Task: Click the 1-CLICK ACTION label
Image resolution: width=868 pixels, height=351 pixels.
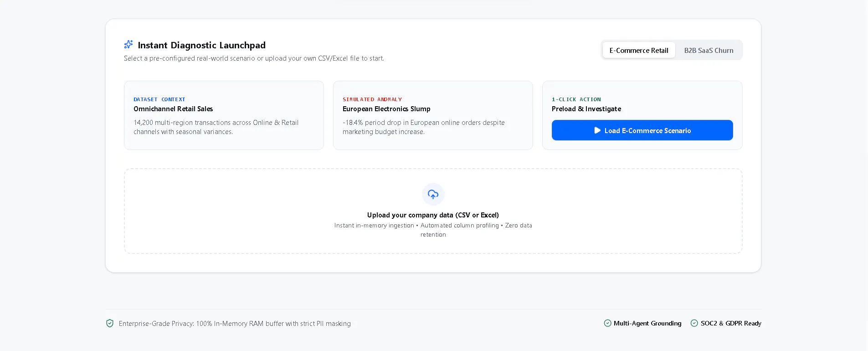Action: pyautogui.click(x=576, y=99)
